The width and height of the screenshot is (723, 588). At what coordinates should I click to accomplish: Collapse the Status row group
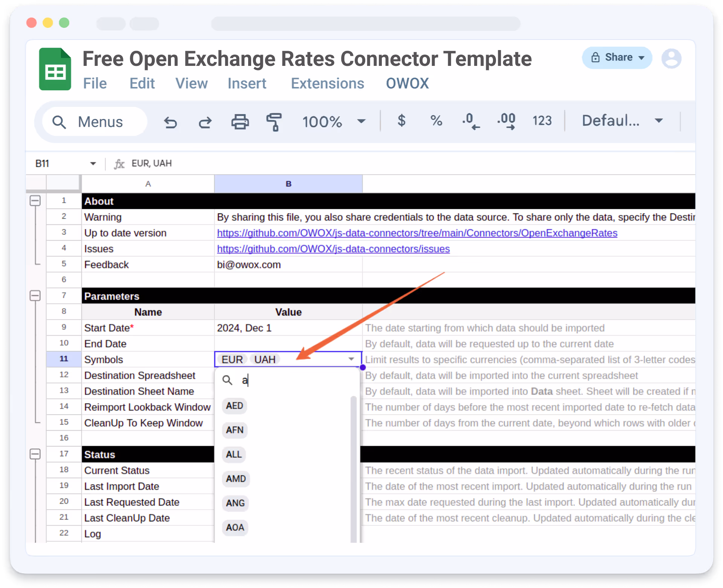(x=35, y=454)
